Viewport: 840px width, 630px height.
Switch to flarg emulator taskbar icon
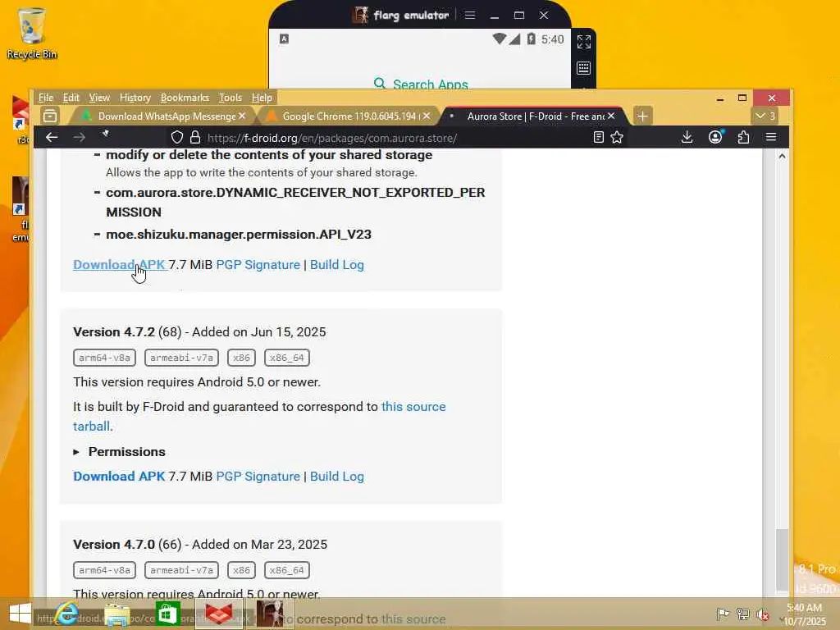coord(270,614)
